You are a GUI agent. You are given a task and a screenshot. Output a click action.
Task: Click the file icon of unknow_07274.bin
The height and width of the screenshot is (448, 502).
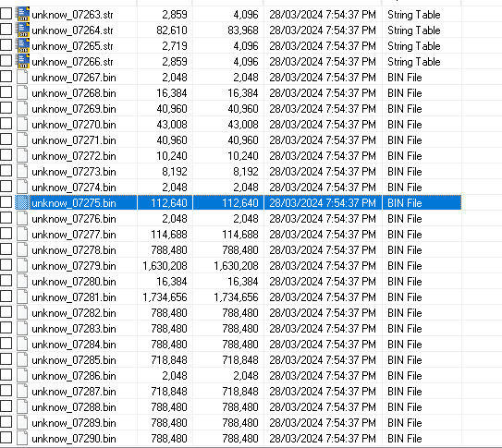pyautogui.click(x=22, y=187)
